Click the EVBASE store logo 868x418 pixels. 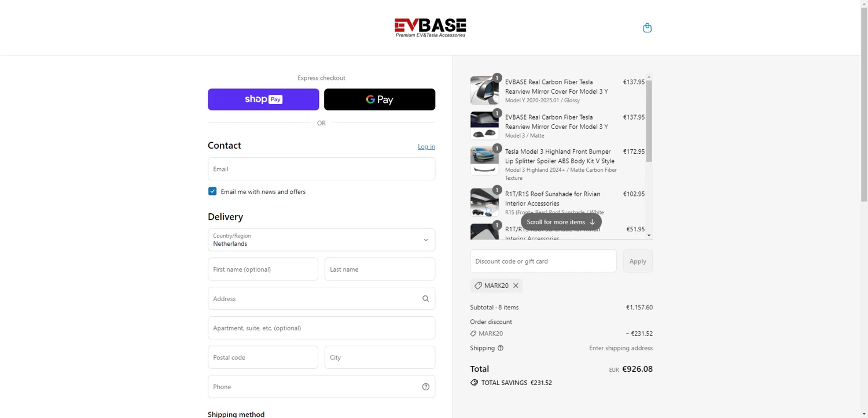pos(430,28)
